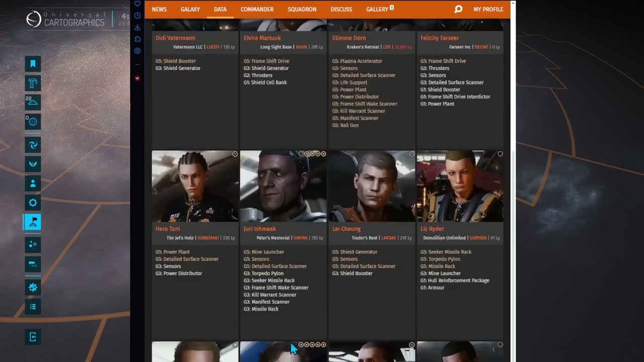Viewport: 644px width, 362px height.
Task: Click the small gear icon in narrow strip
Action: tap(137, 51)
